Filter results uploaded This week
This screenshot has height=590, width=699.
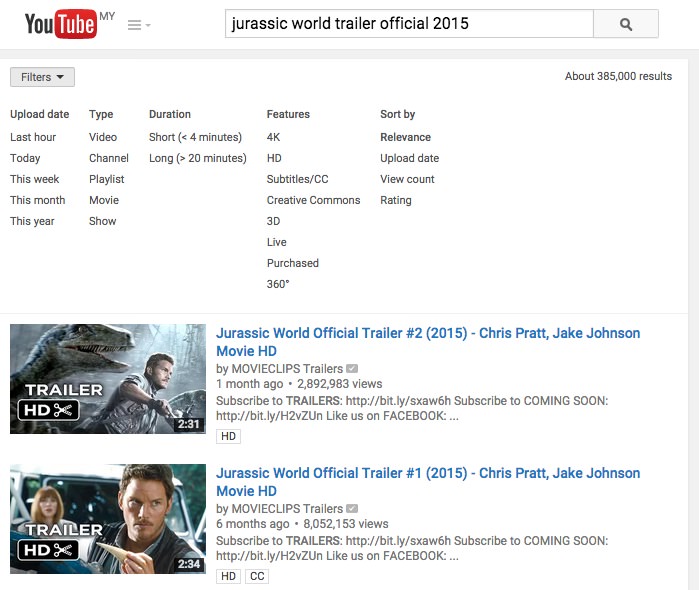34,179
